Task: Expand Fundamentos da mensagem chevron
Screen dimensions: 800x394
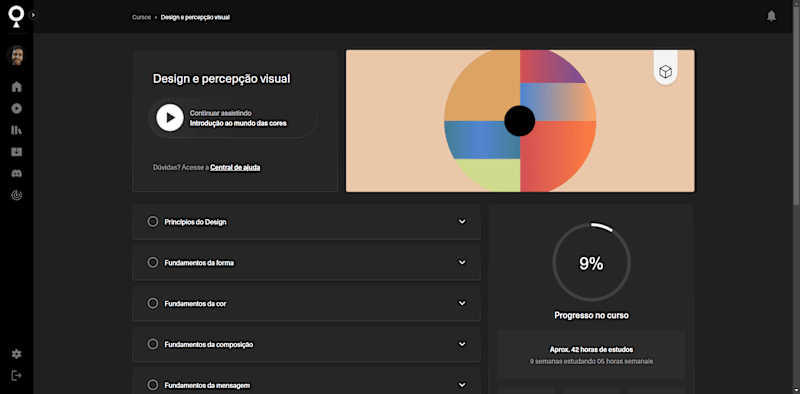Action: [x=462, y=385]
